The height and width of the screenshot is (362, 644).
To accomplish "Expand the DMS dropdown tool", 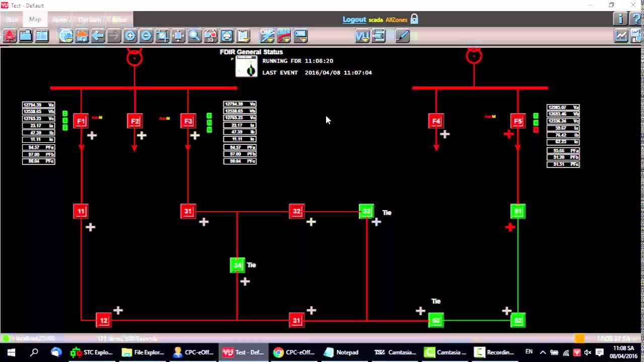I will [x=284, y=36].
